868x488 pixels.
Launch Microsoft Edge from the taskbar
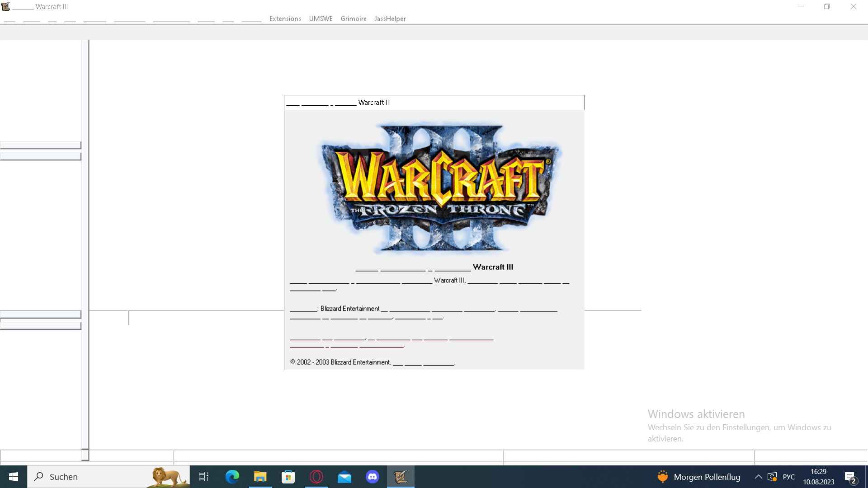(x=232, y=477)
